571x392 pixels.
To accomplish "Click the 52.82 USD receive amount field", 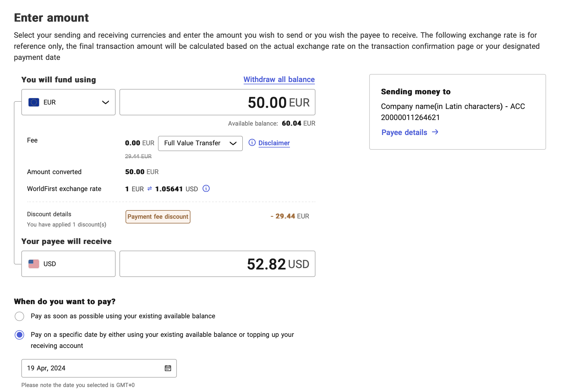I will (x=217, y=264).
